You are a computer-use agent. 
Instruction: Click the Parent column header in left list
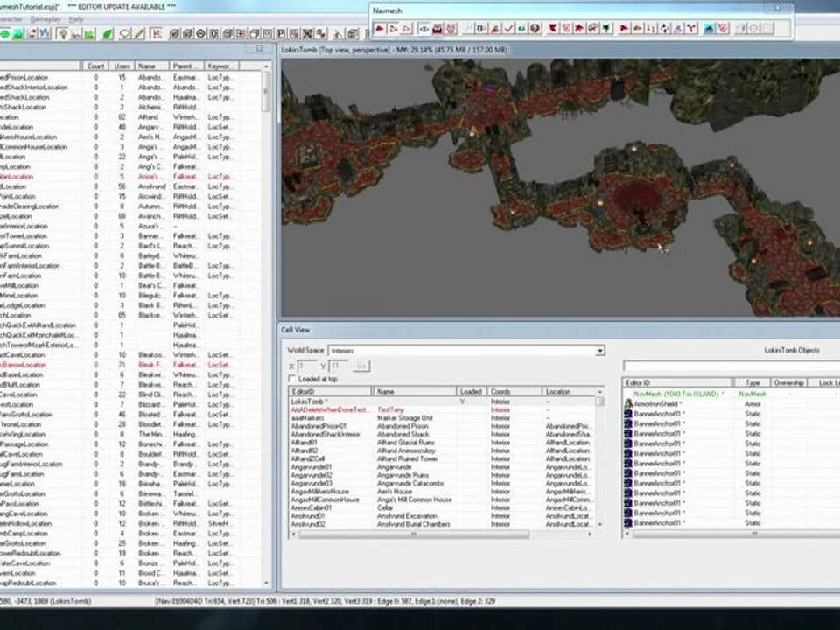pos(185,66)
